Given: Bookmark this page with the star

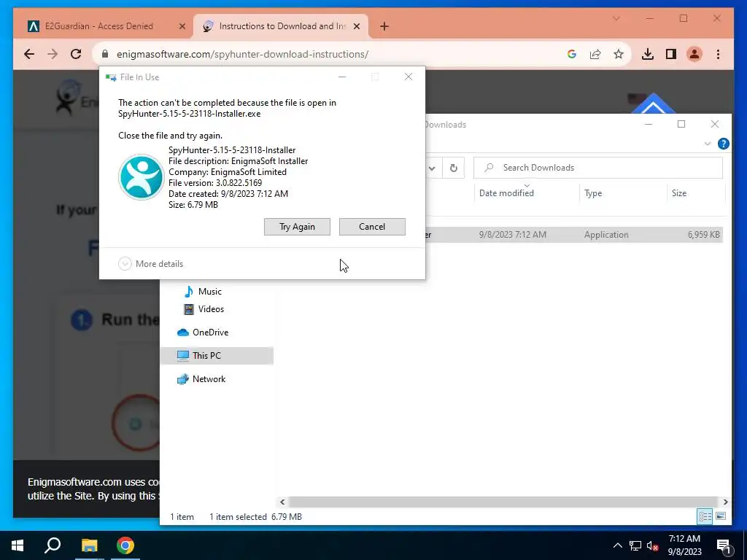Looking at the screenshot, I should [x=619, y=54].
